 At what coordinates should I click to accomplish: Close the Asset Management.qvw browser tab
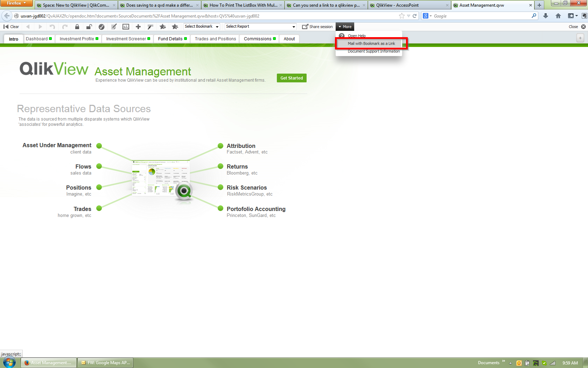(531, 5)
